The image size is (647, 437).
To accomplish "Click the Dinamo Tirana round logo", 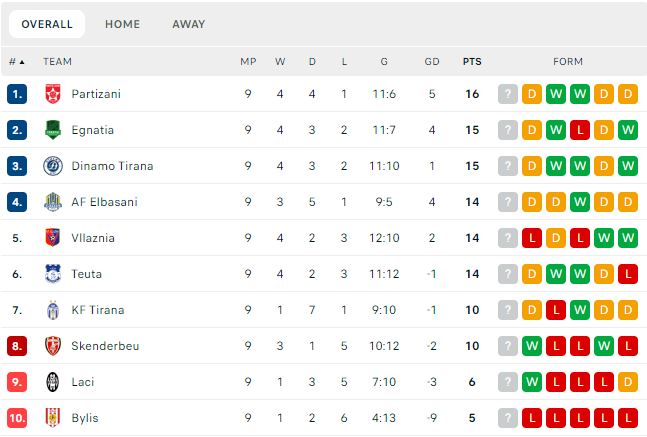I will coord(53,166).
